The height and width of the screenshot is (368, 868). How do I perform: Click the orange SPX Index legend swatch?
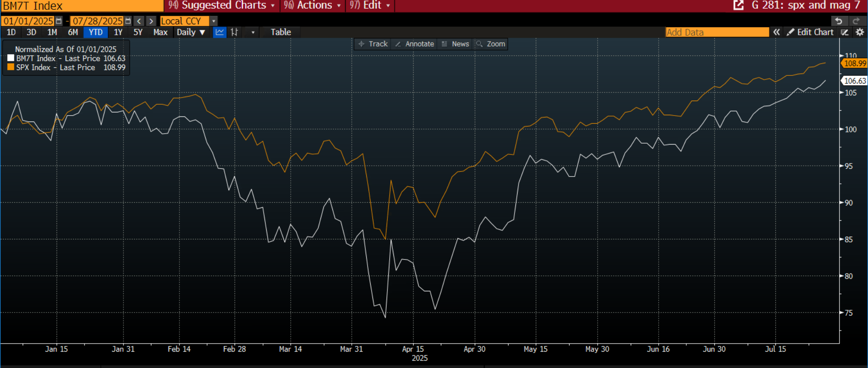click(11, 67)
